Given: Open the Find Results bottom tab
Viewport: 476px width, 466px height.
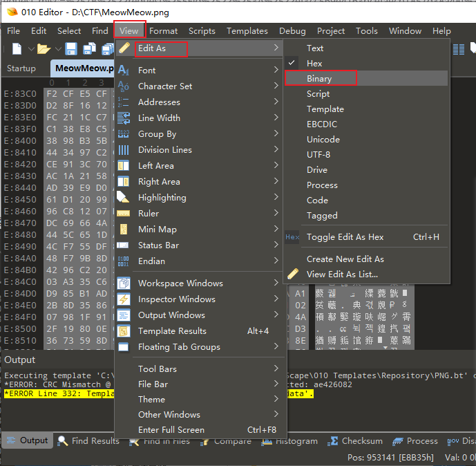Looking at the screenshot, I should click(x=88, y=441).
